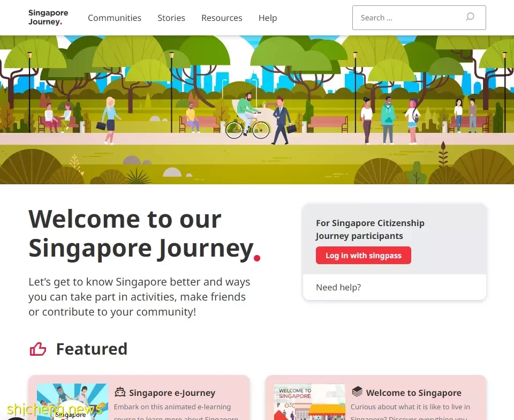Viewport: 514px width, 420px height.
Task: Go to the Resources page
Action: point(222,18)
